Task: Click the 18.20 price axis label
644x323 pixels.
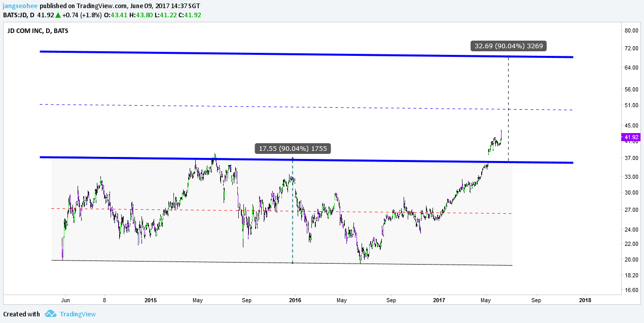Action: (x=631, y=275)
